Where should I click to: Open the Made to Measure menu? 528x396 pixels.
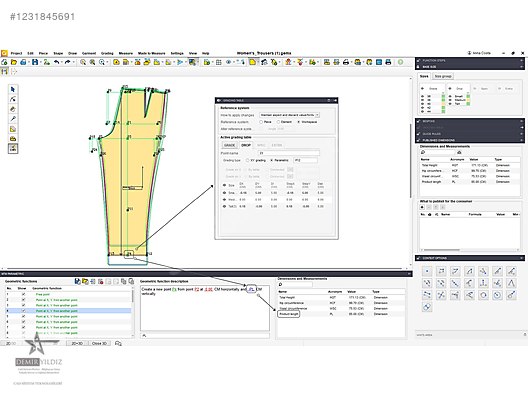pos(152,53)
